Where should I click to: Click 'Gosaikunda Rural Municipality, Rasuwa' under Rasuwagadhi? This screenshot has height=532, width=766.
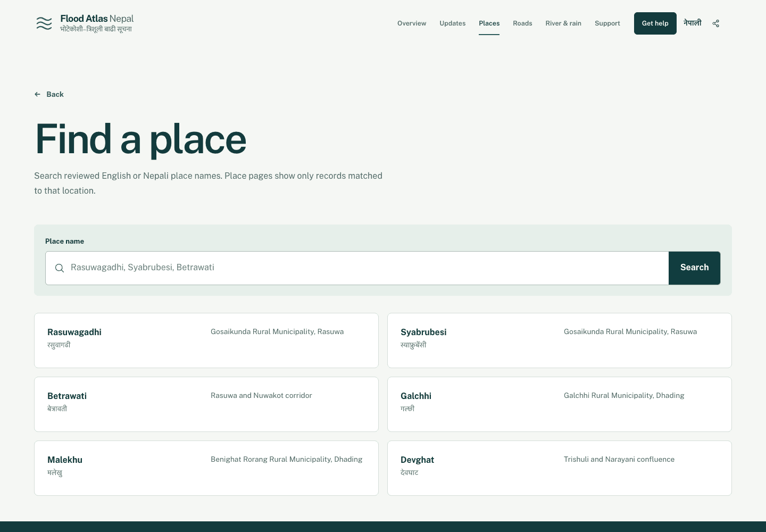(277, 331)
